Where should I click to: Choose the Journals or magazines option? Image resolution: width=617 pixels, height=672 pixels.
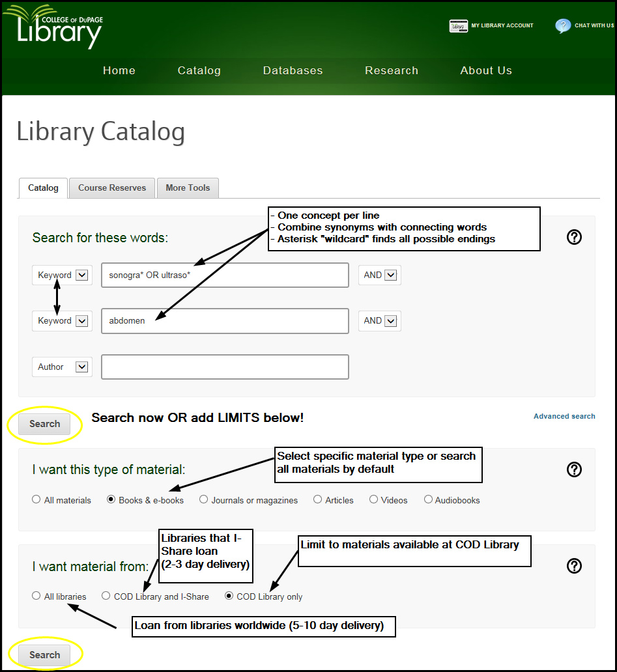pyautogui.click(x=204, y=499)
